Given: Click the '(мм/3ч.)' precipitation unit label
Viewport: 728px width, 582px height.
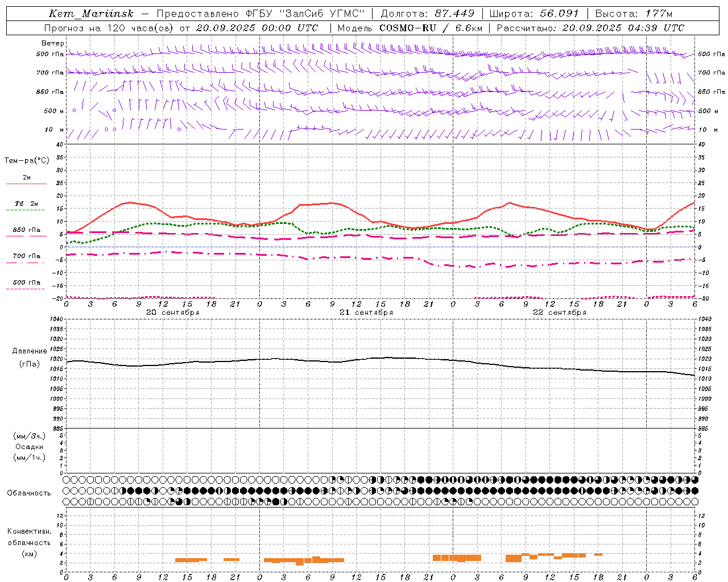Looking at the screenshot, I should tap(30, 436).
